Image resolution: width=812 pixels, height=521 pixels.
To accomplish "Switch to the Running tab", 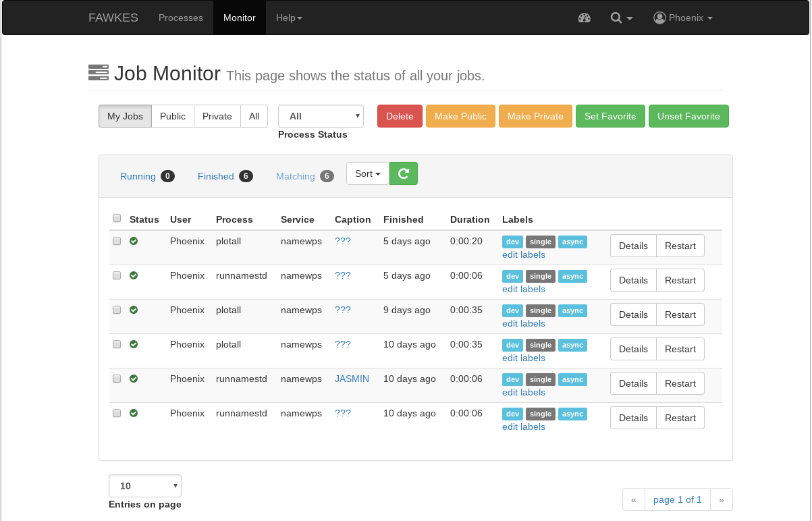I will [x=147, y=176].
